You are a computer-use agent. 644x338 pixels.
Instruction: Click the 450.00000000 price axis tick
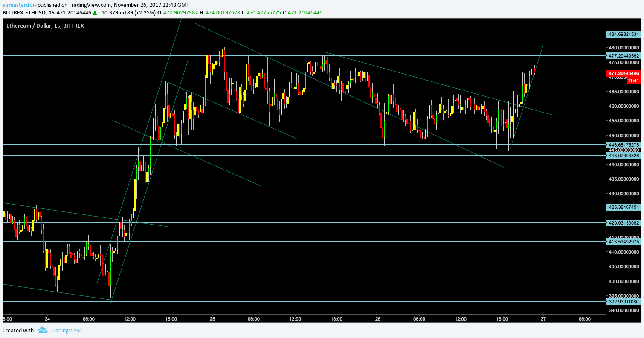tap(624, 136)
